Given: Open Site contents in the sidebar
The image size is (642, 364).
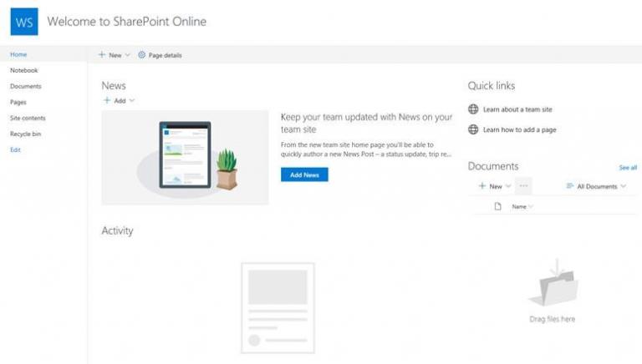Looking at the screenshot, I should click(28, 118).
